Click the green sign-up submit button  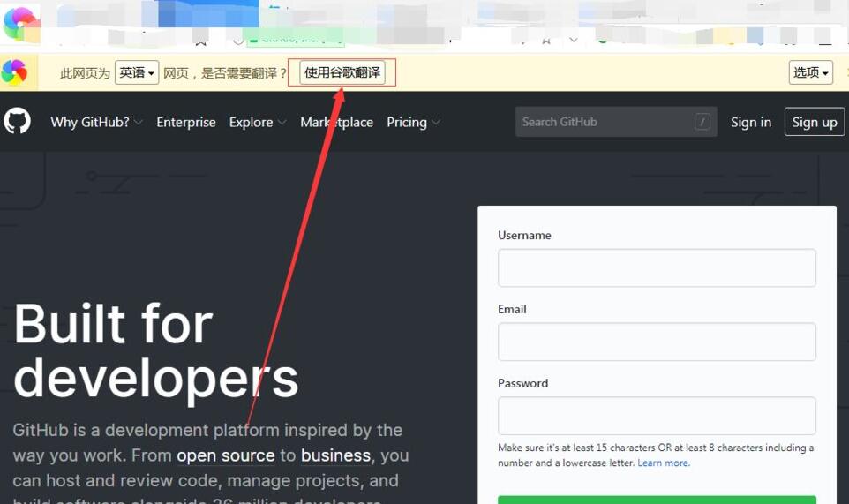[657, 500]
